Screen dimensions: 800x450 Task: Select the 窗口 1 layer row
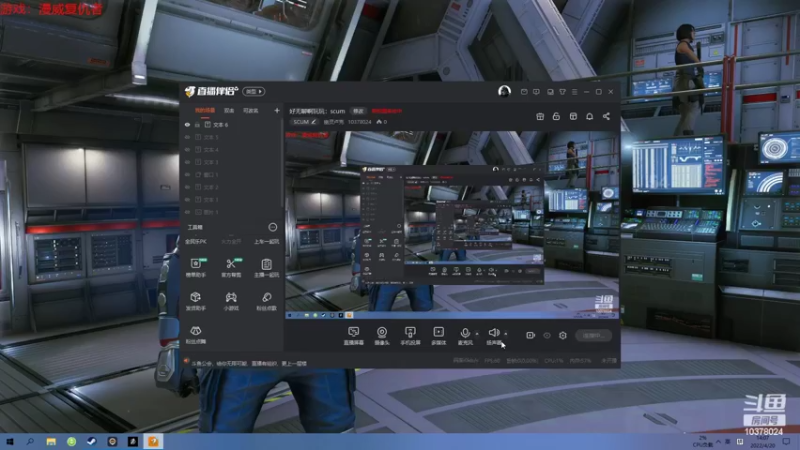pos(231,174)
